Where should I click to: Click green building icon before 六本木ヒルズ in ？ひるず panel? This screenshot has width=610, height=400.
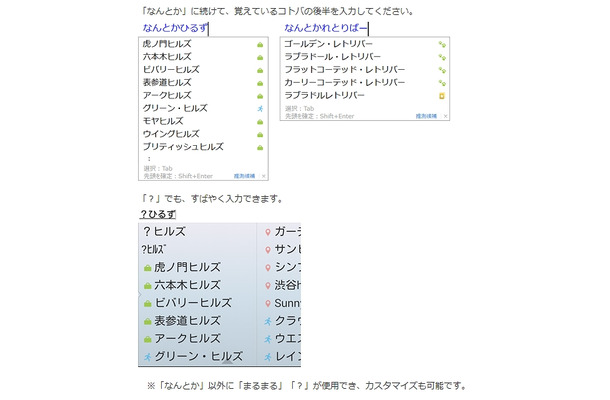point(147,286)
